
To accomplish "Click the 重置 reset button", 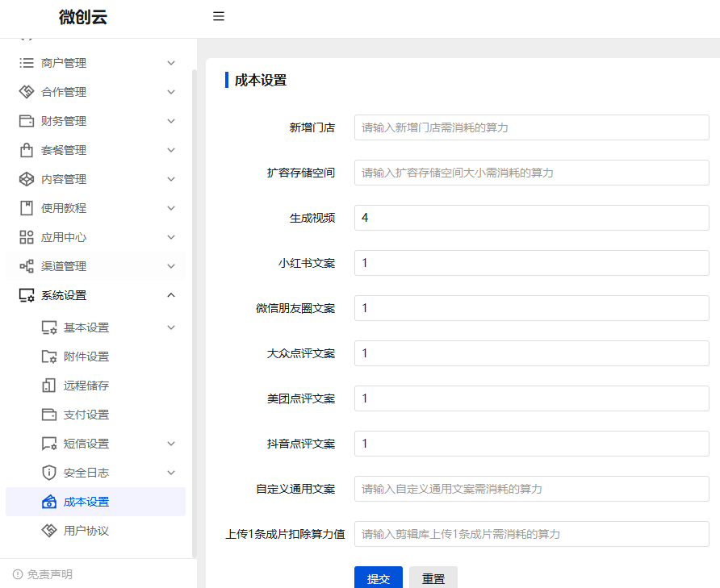I will [x=433, y=578].
